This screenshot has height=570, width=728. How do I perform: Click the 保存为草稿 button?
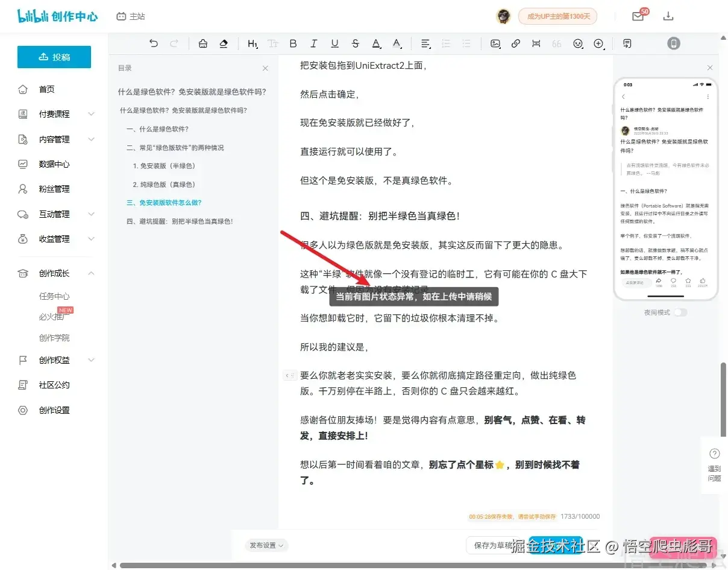[493, 545]
